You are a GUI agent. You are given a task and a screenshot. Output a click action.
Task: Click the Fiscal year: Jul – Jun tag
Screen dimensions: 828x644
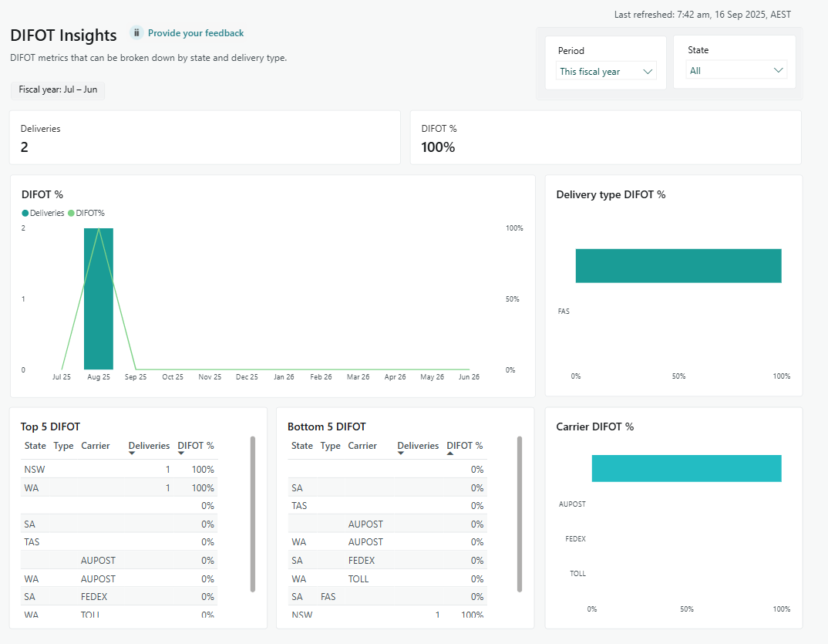click(x=58, y=89)
